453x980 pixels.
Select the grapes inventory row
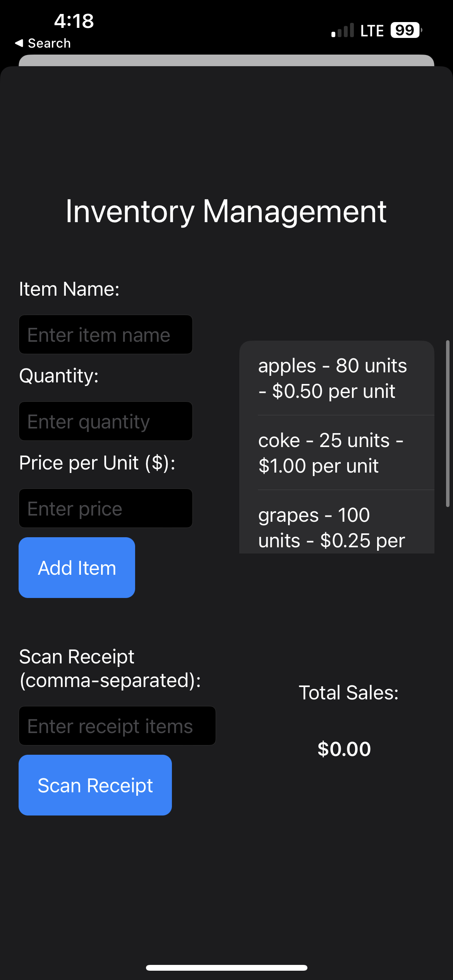(336, 527)
